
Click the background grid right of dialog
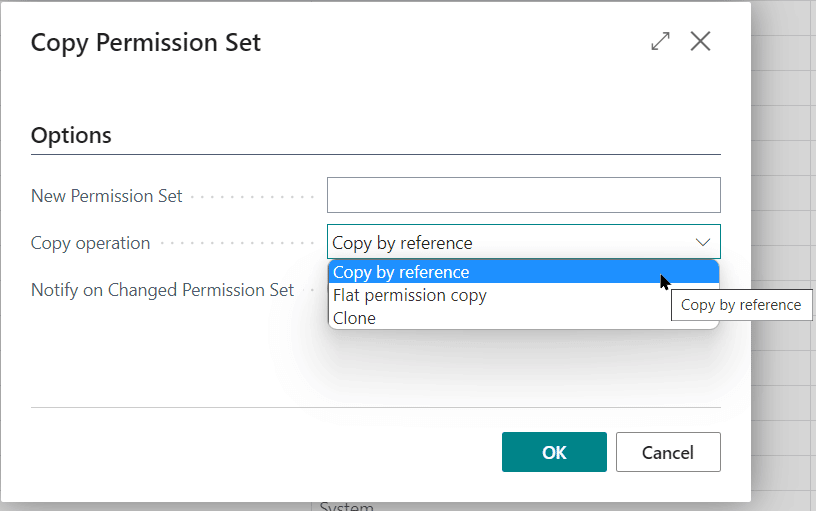tap(785, 150)
